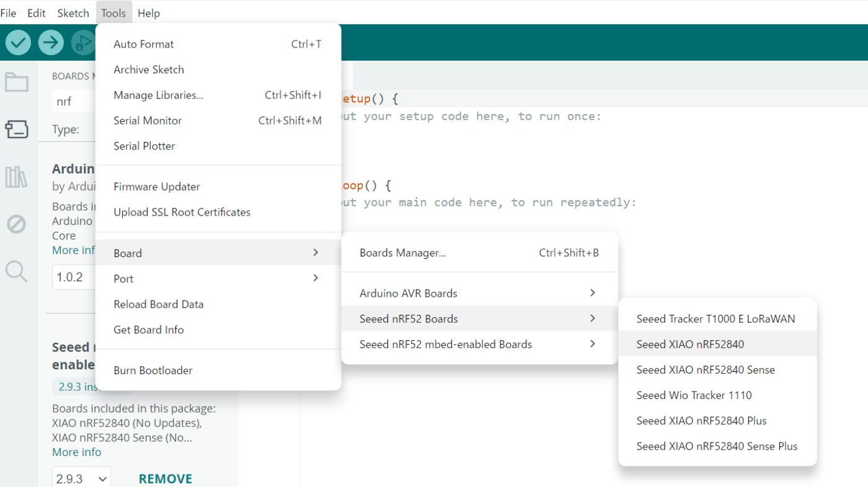868x487 pixels.
Task: Open the 2.9.3 version dropdown
Action: [82, 479]
